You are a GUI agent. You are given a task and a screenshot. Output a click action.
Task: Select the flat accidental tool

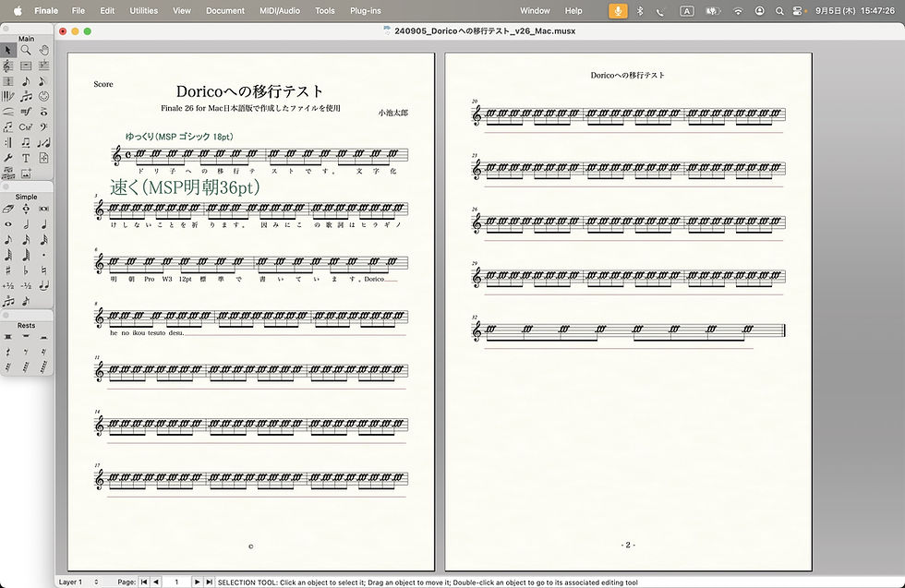click(x=26, y=270)
